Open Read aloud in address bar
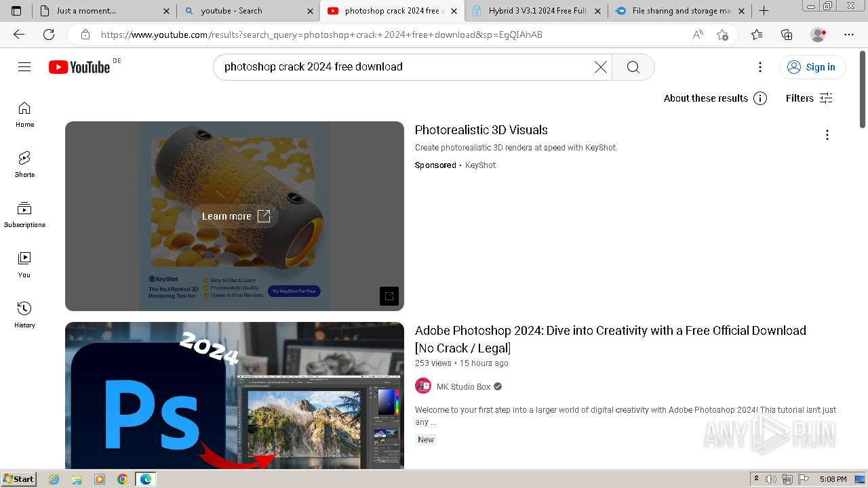Screen dimensions: 868x488 tap(698, 35)
